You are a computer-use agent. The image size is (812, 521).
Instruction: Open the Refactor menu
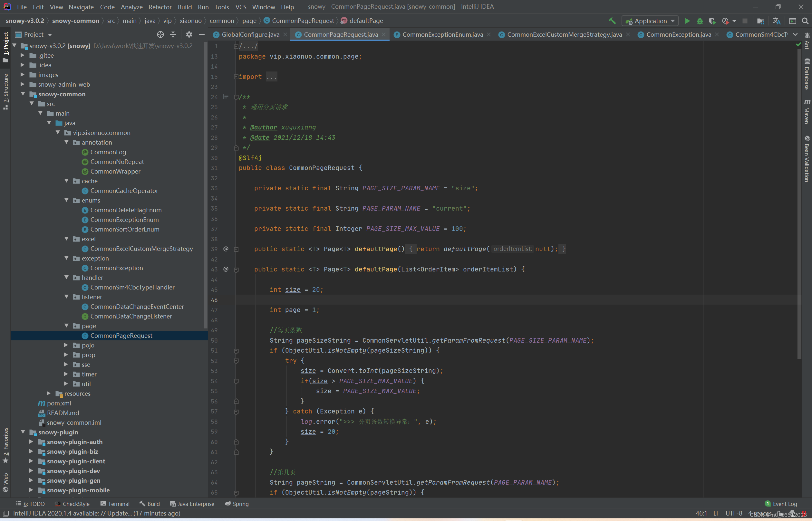point(159,7)
